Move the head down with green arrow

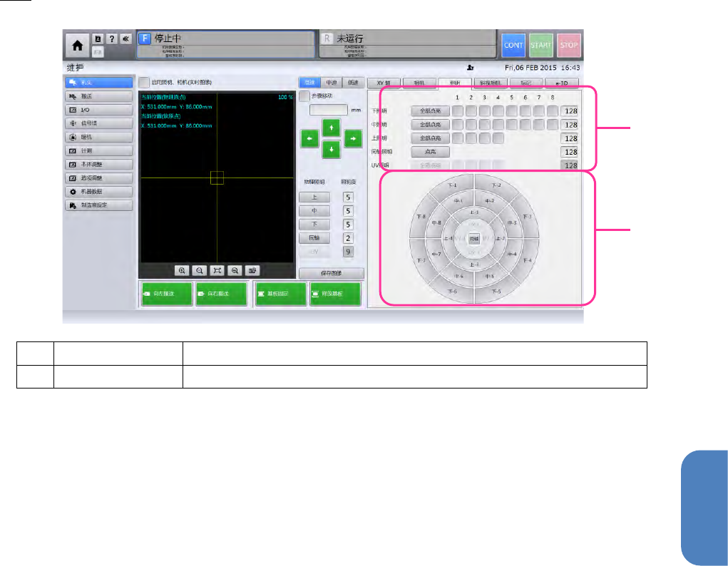pyautogui.click(x=331, y=150)
